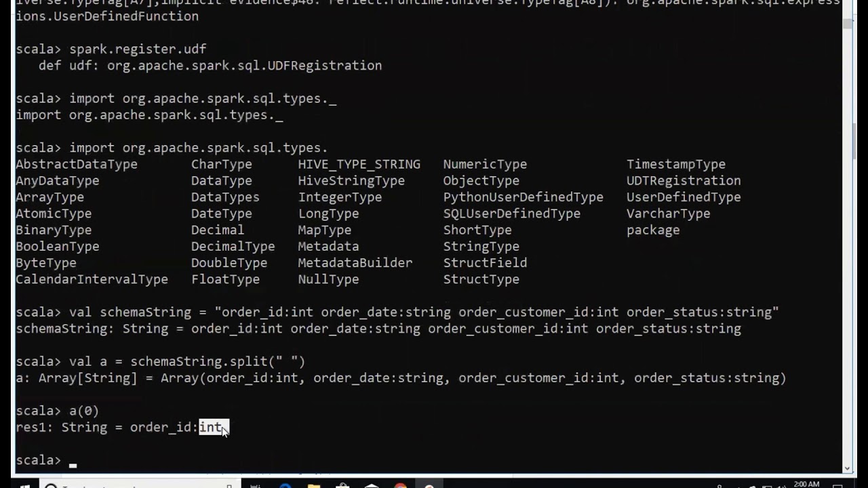Click 'package' entry in completion list
The image size is (868, 488).
[653, 230]
